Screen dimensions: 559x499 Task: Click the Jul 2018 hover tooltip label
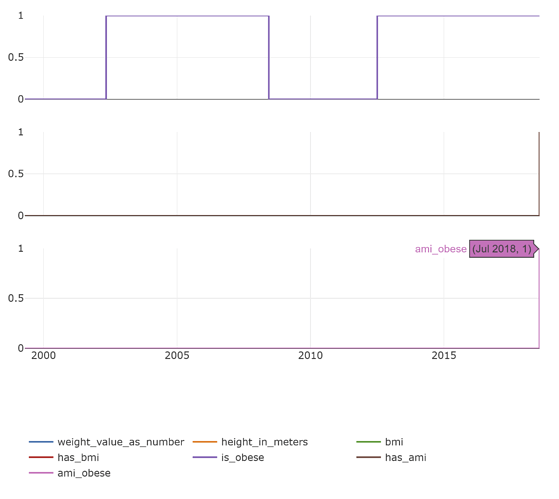[502, 249]
